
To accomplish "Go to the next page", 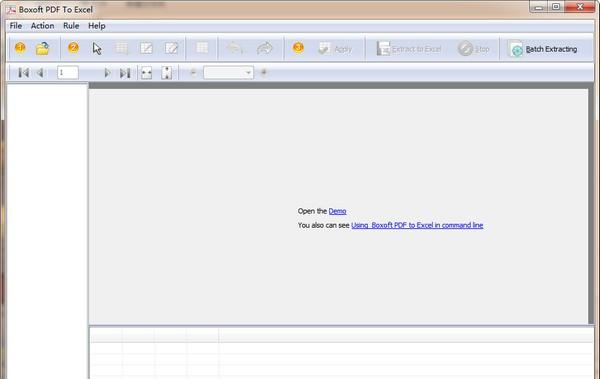I will tap(107, 73).
